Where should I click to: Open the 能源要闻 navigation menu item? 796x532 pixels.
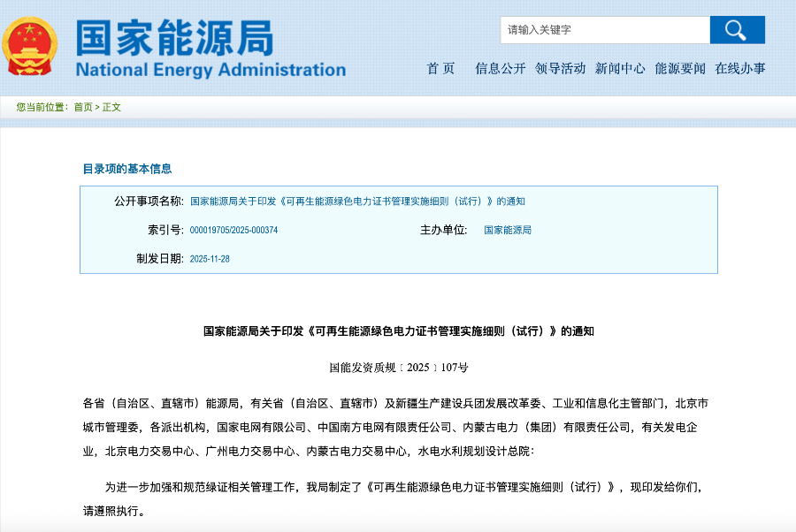coord(679,68)
